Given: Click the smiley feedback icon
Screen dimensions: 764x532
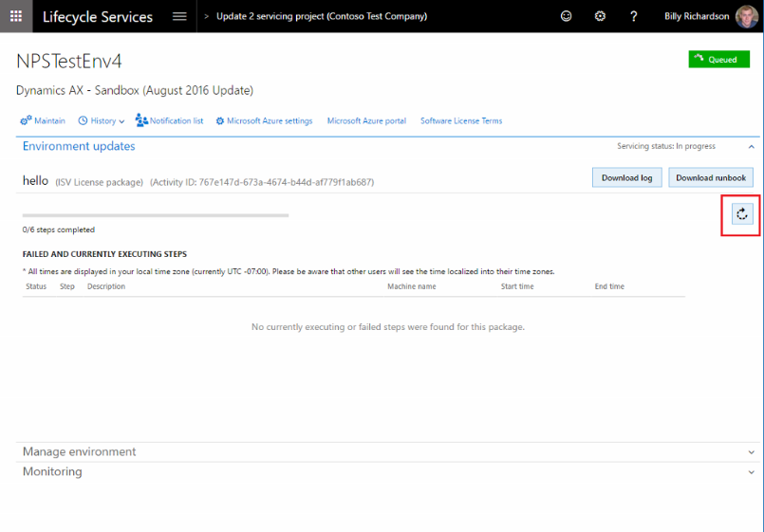Looking at the screenshot, I should coord(567,16).
